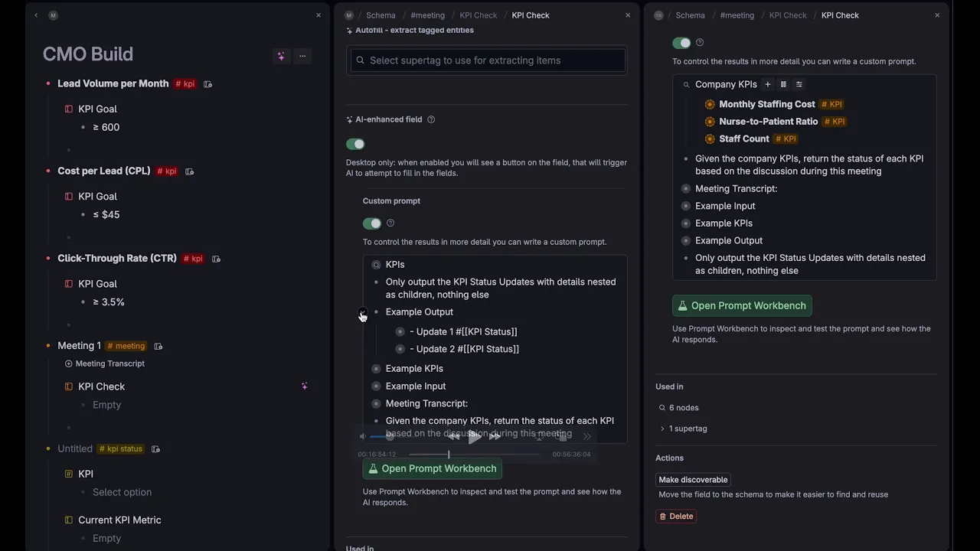Screen dimensions: 980x551
Task: Click the sparkle icon on the KPI Check field
Action: click(x=305, y=386)
